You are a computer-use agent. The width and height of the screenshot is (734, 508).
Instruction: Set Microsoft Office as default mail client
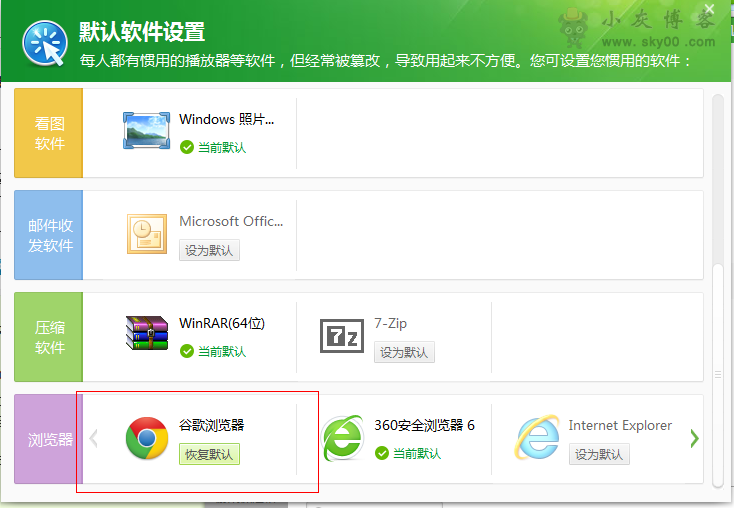tap(209, 250)
